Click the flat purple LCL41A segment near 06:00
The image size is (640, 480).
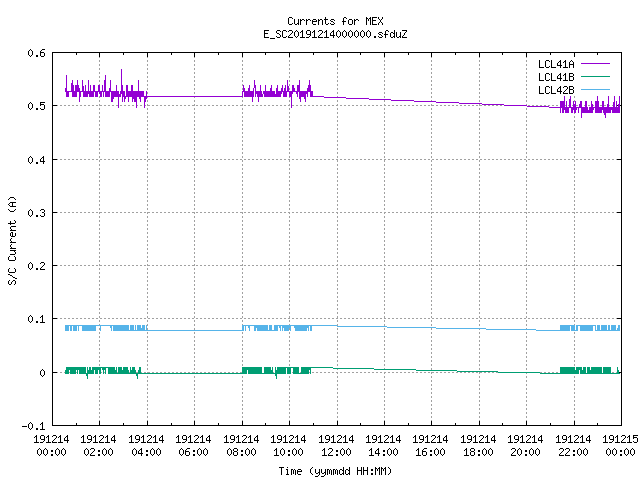point(194,96)
